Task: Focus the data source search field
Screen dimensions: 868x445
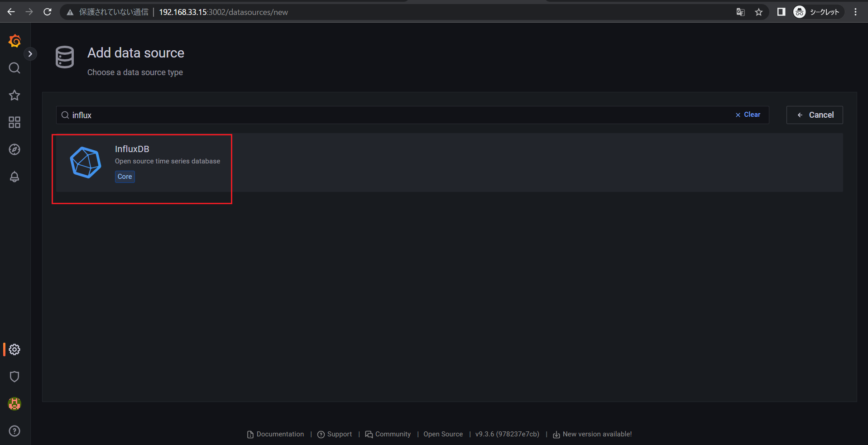Action: click(x=398, y=115)
